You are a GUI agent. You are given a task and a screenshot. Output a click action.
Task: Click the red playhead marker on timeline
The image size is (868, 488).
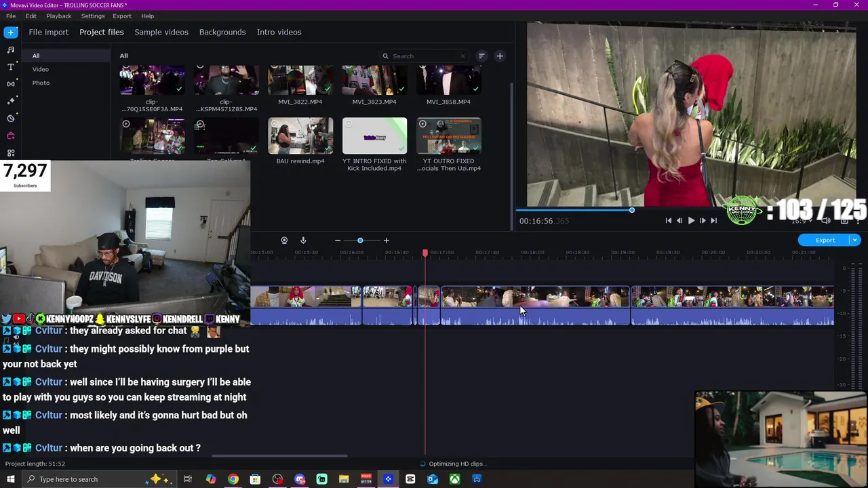[x=425, y=253]
